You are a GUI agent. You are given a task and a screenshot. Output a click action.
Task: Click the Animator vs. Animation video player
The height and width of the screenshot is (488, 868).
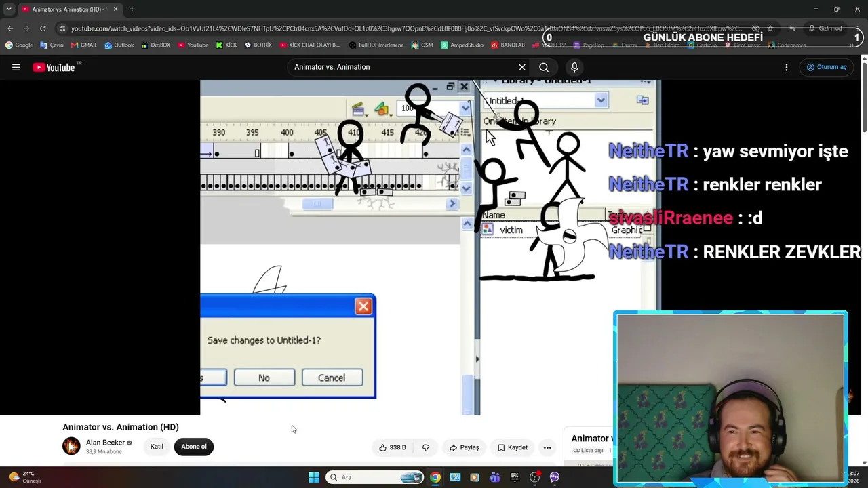tap(431, 247)
